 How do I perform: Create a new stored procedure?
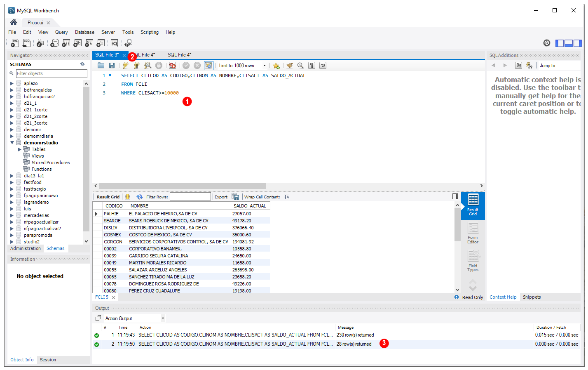[x=89, y=43]
